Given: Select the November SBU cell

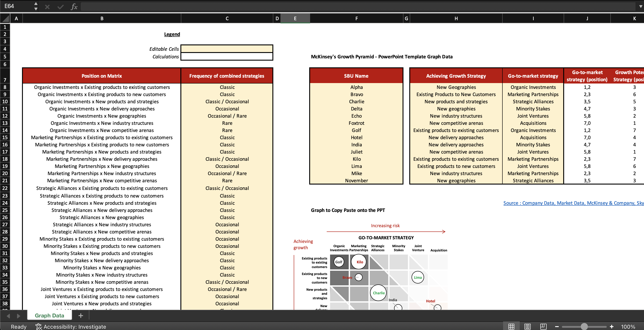Looking at the screenshot, I should [x=357, y=180].
